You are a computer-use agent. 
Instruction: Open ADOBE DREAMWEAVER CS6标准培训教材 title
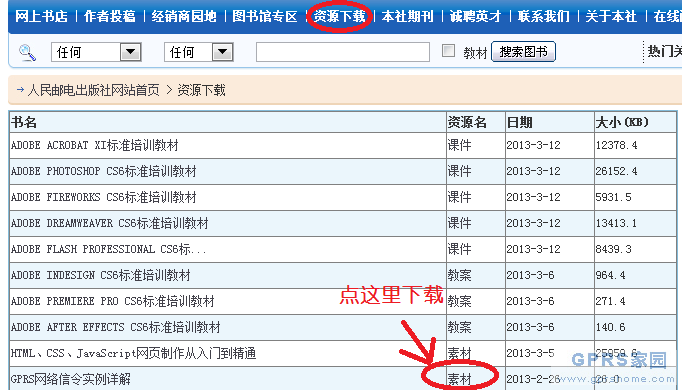pyautogui.click(x=110, y=223)
